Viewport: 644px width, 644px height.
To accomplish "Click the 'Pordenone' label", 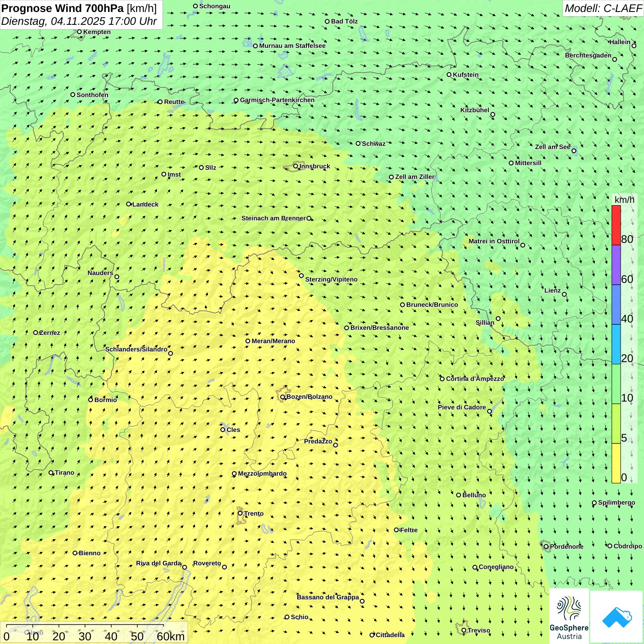I will (x=567, y=546).
